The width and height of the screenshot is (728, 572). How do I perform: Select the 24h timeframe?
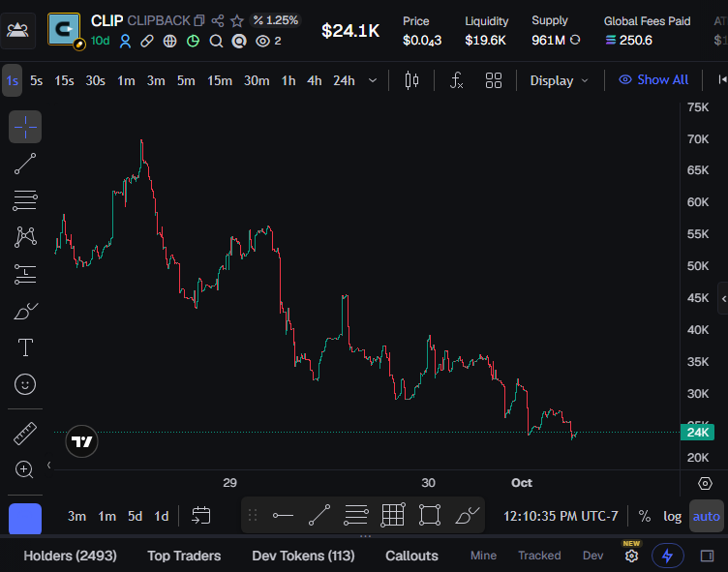click(x=344, y=80)
